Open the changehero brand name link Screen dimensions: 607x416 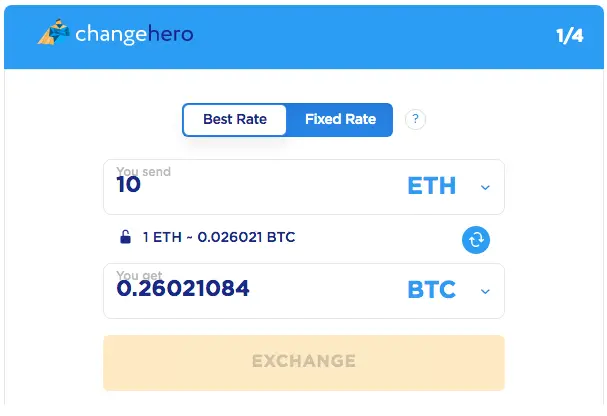coord(134,34)
